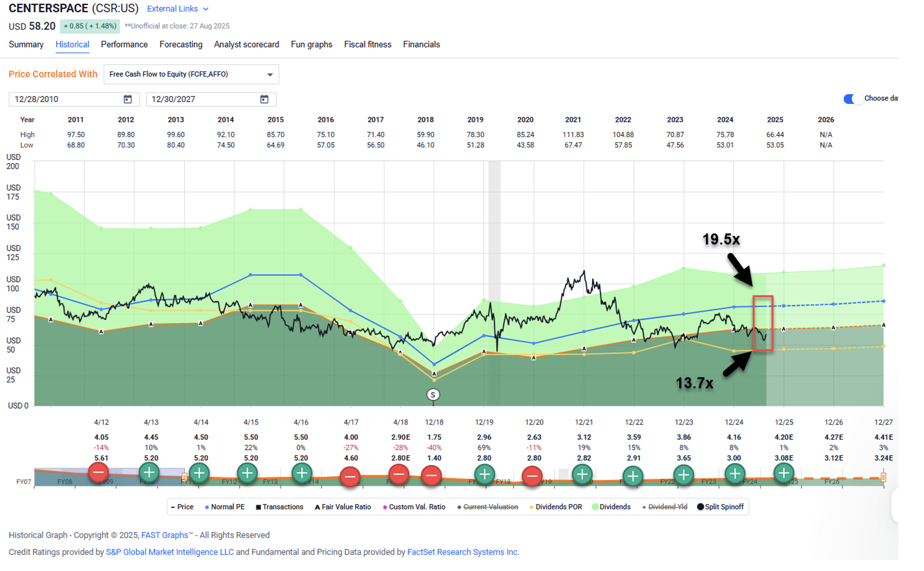Follow the FAST Graphs copyright link
The width and height of the screenshot is (924, 571).
point(167,536)
